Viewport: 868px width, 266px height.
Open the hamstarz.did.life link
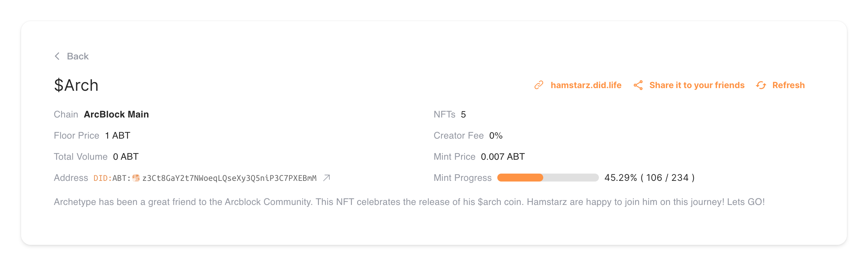tap(586, 85)
